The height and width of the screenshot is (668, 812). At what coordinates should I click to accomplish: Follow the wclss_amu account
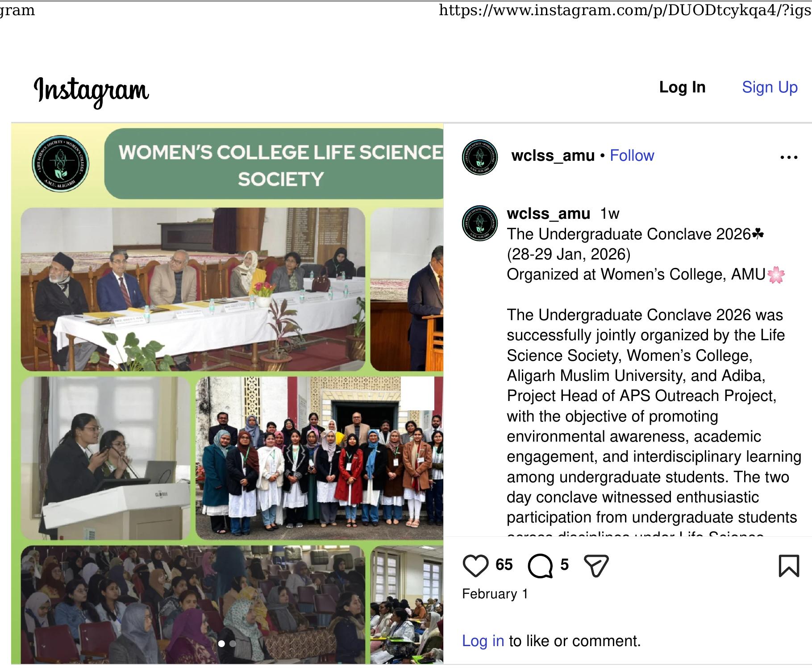632,155
